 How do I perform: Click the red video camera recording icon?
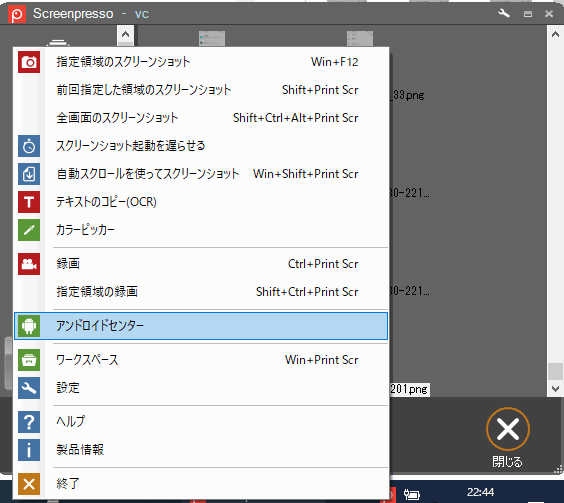[x=29, y=264]
